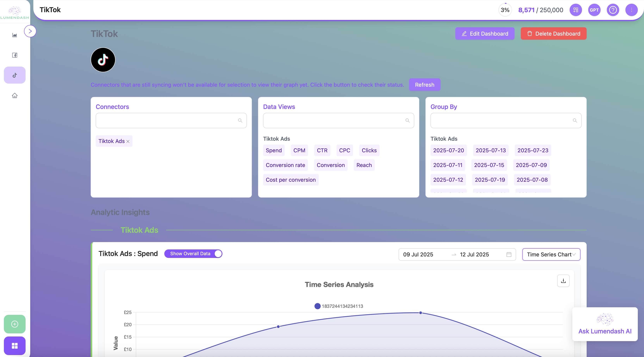The image size is (644, 357).
Task: Toggle legend series 1837244134234113
Action: click(339, 306)
